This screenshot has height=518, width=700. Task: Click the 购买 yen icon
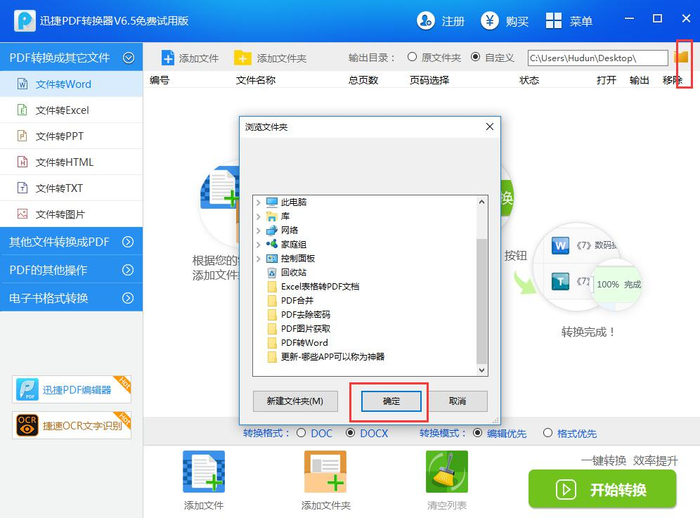pyautogui.click(x=490, y=21)
